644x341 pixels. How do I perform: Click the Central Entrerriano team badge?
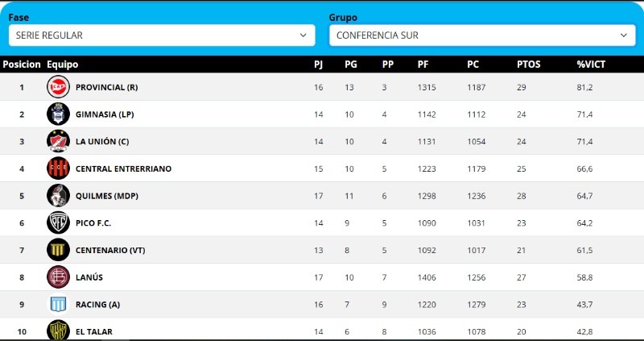58,168
